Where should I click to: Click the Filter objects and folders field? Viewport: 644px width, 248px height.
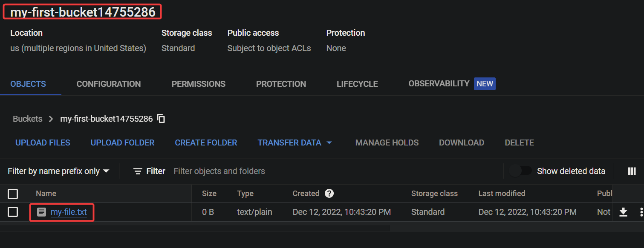219,171
